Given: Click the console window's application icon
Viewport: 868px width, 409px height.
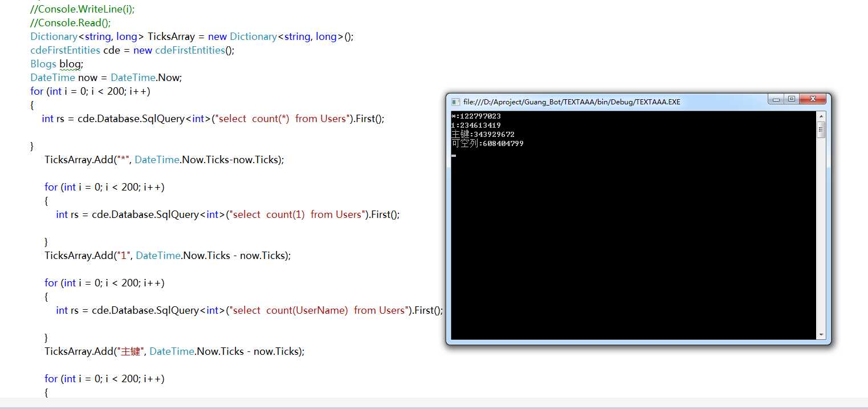Looking at the screenshot, I should tap(455, 102).
